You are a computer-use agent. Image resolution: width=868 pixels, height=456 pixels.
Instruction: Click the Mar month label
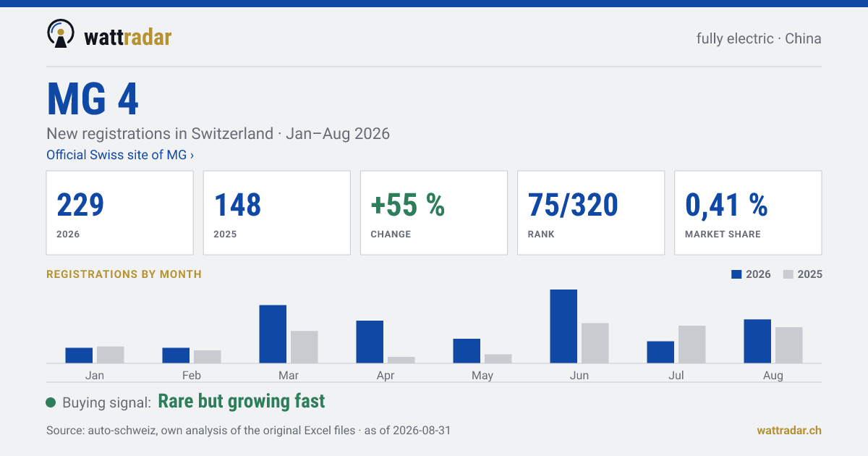tap(289, 375)
